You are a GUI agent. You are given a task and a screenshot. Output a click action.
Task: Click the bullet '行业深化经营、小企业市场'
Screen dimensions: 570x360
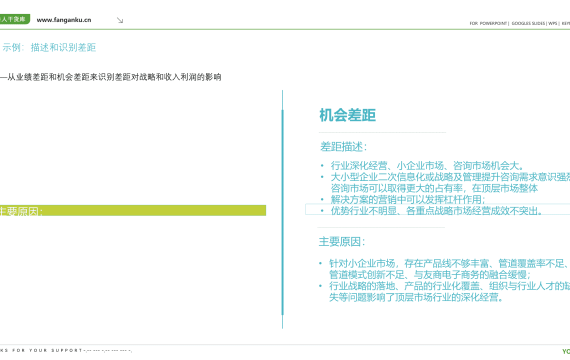[427, 166]
